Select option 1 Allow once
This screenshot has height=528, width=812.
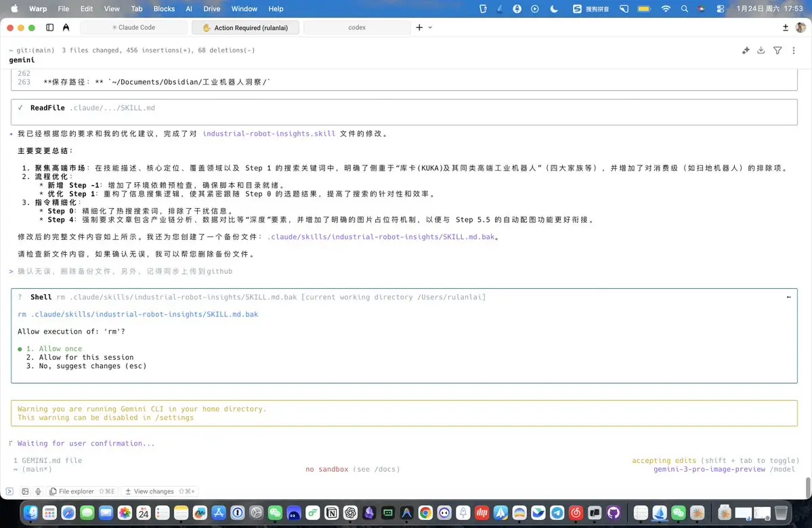coord(54,348)
